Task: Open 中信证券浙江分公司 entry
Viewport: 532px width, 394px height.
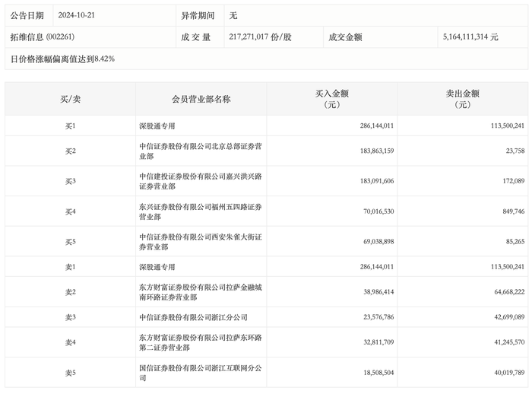Action: coord(193,317)
